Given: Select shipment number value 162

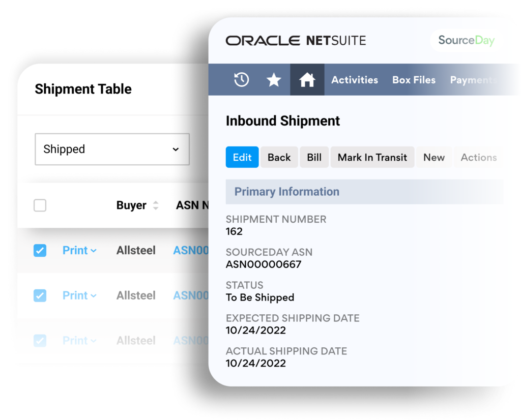Looking at the screenshot, I should 234,231.
